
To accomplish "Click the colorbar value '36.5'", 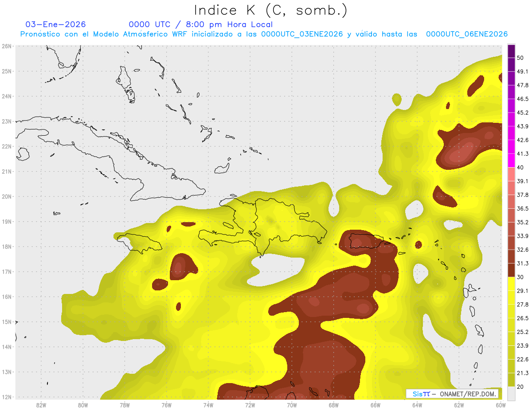I will [x=522, y=208].
